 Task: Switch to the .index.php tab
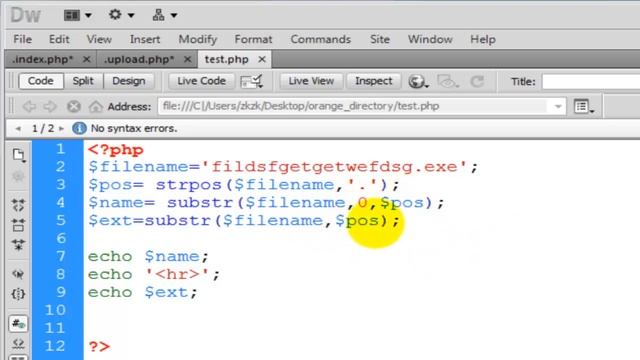(42, 60)
